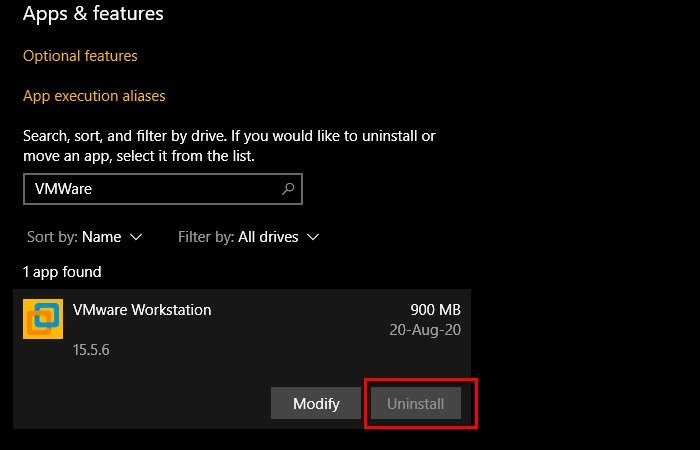Click the magnifier icon in search box
Viewport: 700px width, 450px height.
pos(288,188)
